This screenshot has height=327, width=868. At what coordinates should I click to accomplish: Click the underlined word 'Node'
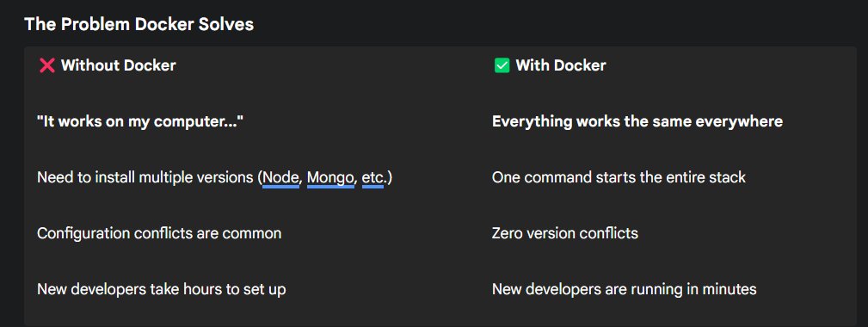280,177
